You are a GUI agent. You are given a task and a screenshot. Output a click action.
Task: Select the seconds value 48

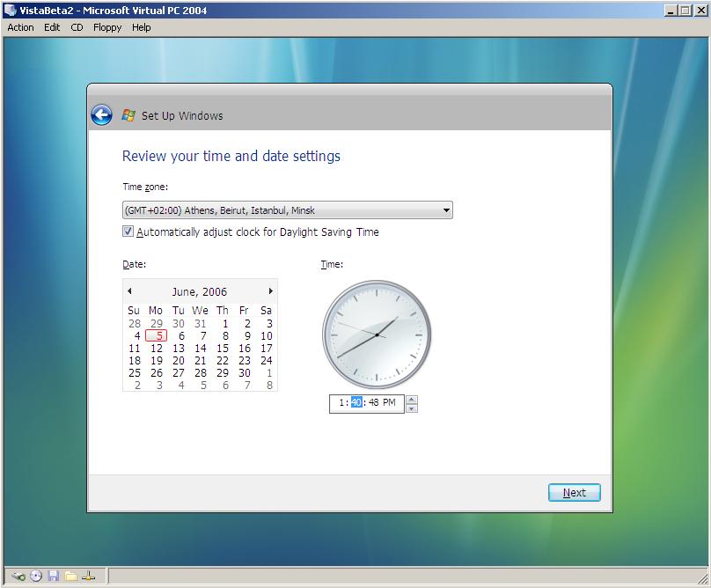(x=374, y=402)
